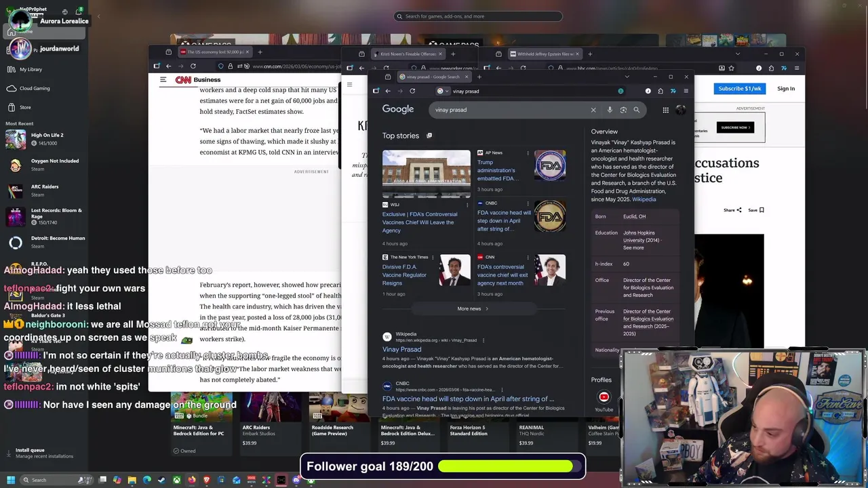The image size is (868, 488).
Task: Open BBC window extensions puzzle icon
Action: (771, 68)
